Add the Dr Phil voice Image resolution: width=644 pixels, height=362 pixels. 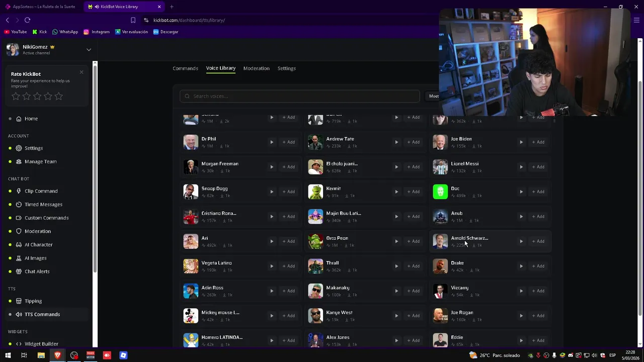pyautogui.click(x=288, y=142)
